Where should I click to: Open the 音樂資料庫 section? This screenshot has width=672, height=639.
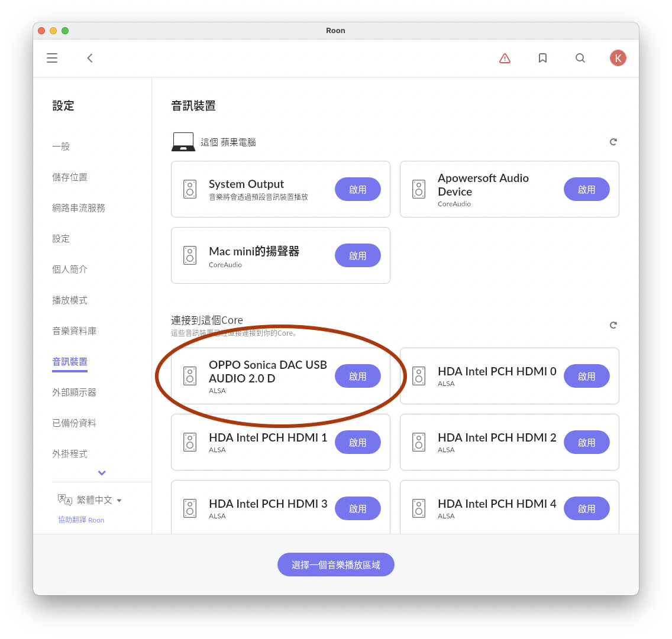point(74,331)
